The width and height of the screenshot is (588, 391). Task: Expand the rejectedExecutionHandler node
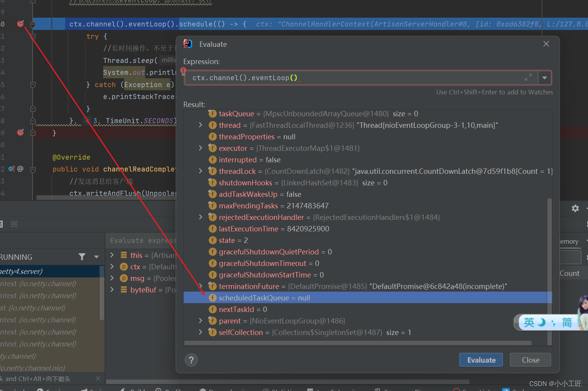(200, 217)
